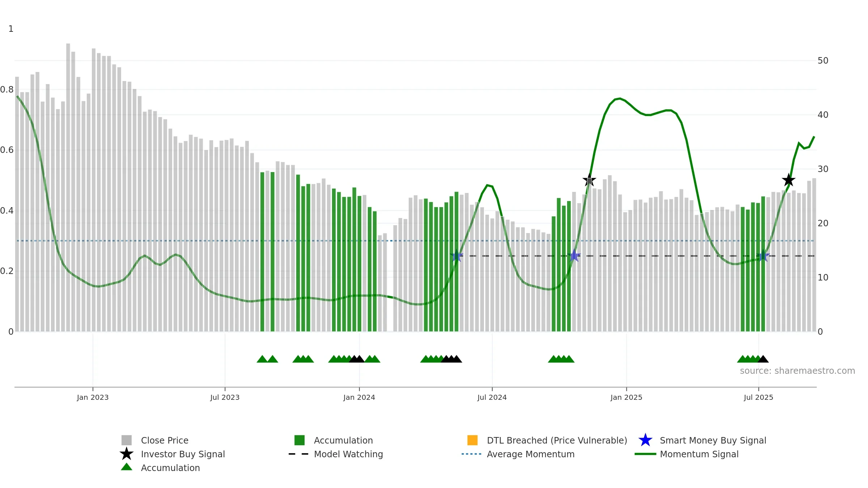
Task: Click the blue Smart Money Buy Signal star
Action: (645, 440)
